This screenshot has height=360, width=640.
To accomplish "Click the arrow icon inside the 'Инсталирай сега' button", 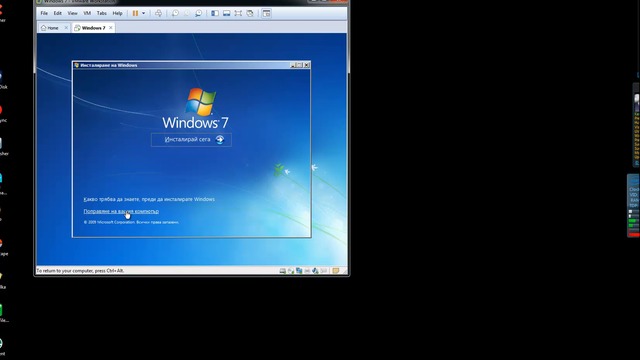I will (220, 140).
